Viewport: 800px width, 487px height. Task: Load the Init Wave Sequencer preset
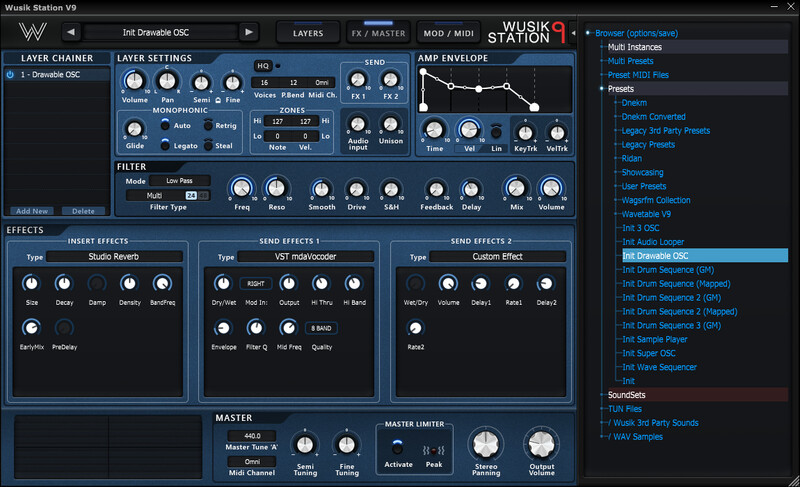click(659, 367)
